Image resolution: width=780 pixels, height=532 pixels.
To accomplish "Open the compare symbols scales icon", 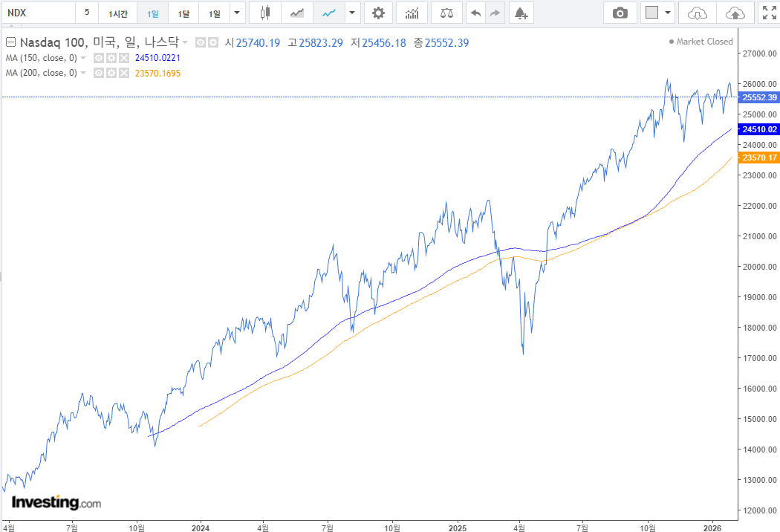I will click(446, 13).
